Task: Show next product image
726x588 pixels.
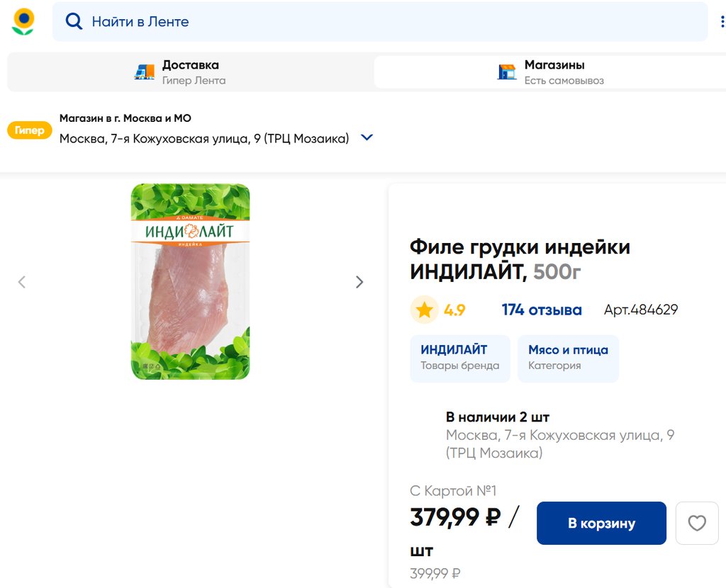Action: (359, 282)
